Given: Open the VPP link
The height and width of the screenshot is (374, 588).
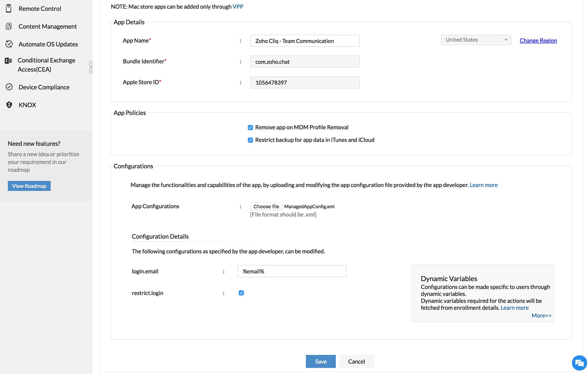Looking at the screenshot, I should point(238,6).
